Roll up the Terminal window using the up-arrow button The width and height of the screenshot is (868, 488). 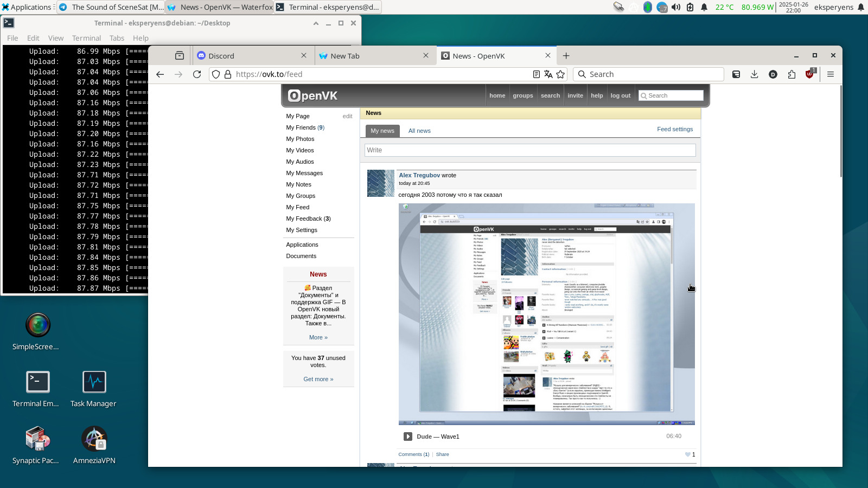316,23
